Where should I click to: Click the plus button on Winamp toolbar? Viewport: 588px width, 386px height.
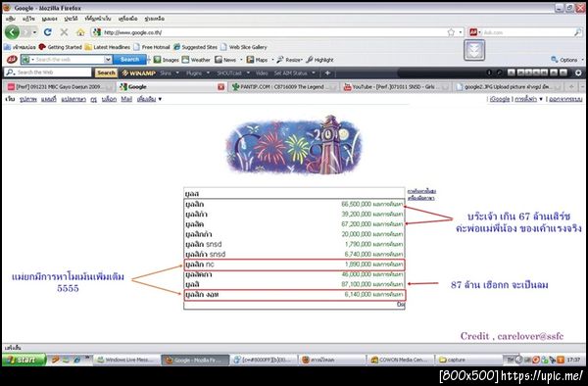[x=327, y=73]
